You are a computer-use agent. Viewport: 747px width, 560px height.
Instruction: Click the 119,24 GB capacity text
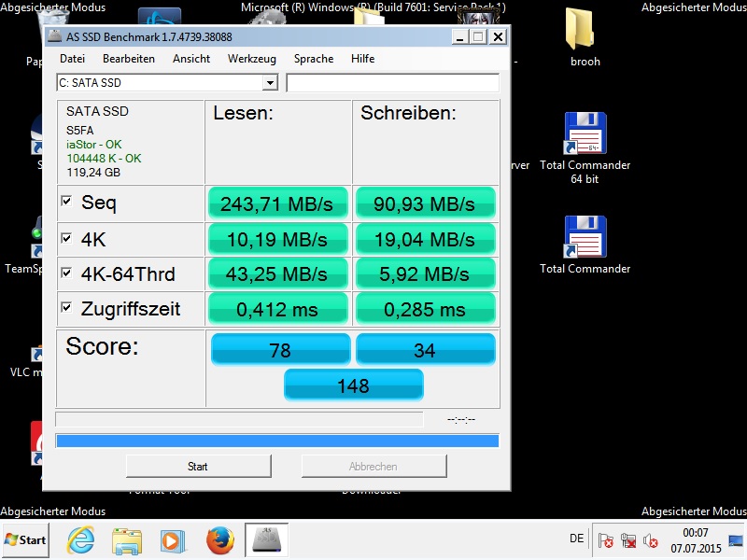93,172
